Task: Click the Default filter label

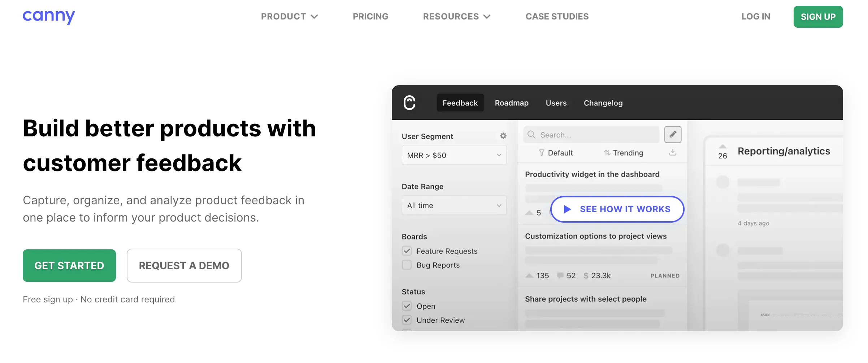Action: coord(560,153)
